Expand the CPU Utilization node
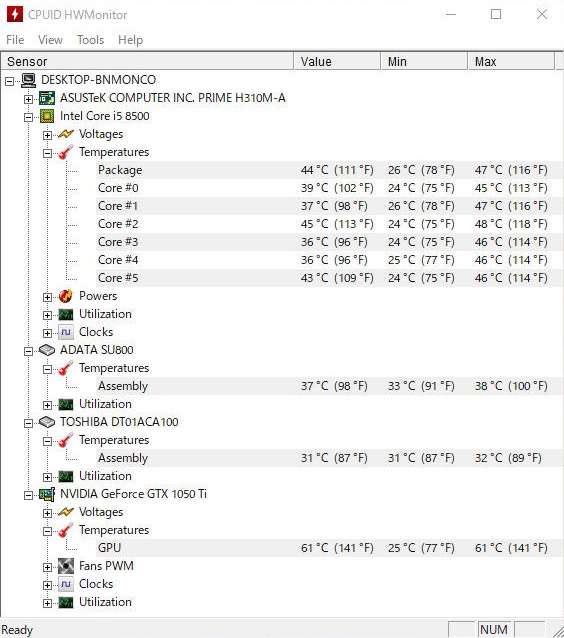564x638 pixels. [47, 315]
